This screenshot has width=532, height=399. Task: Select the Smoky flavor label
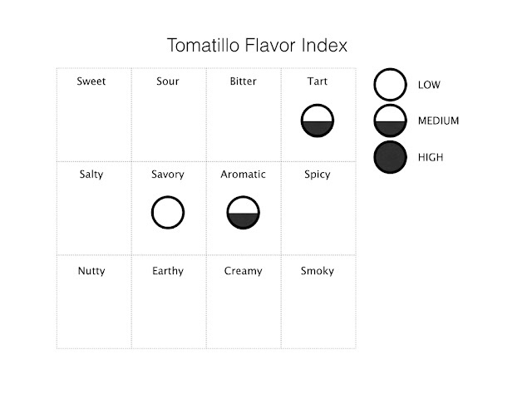point(318,271)
